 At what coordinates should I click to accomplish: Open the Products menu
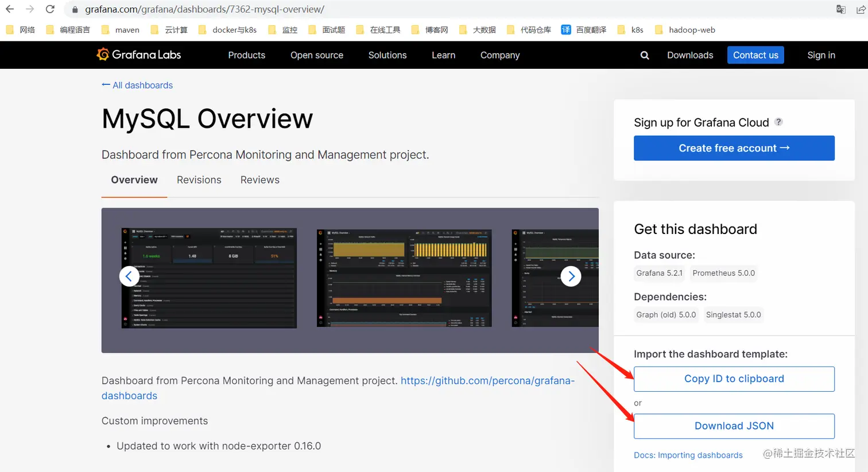247,55
